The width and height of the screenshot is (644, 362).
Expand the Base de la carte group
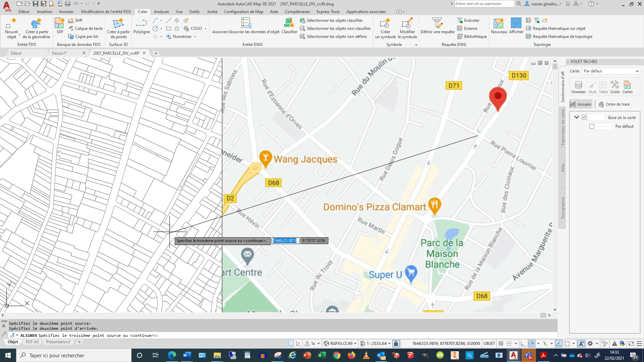tap(577, 117)
